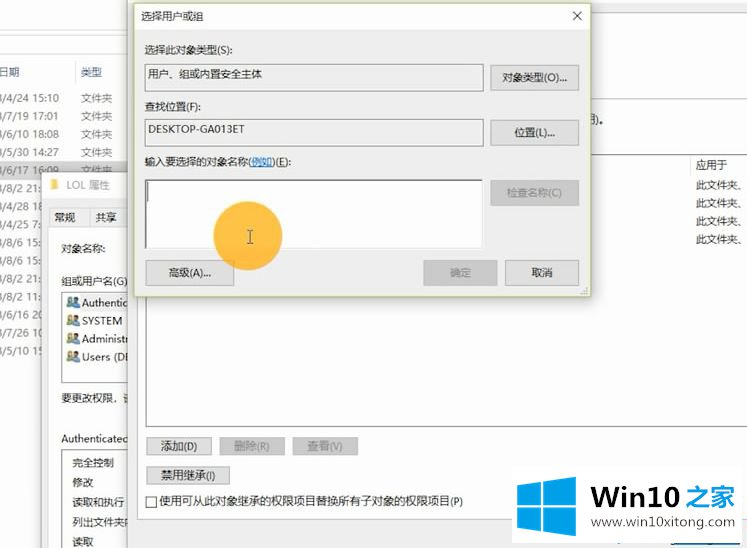Select Administrators group icon
The height and width of the screenshot is (548, 747).
73,338
